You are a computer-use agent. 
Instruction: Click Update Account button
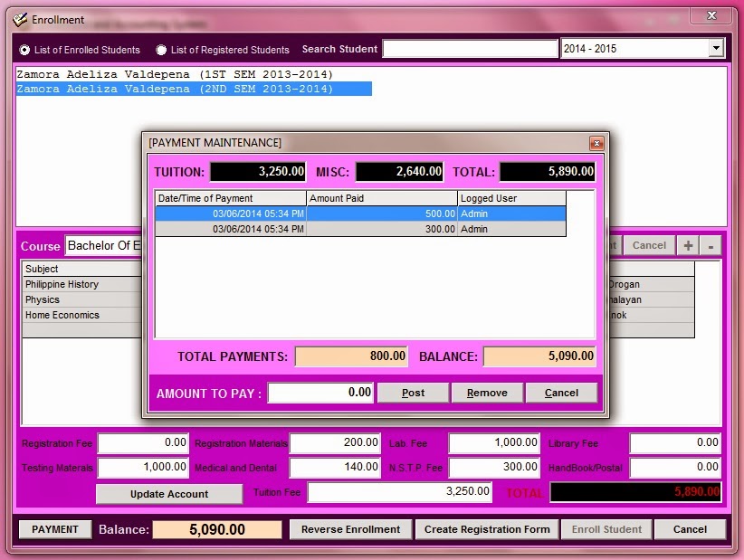(x=169, y=494)
